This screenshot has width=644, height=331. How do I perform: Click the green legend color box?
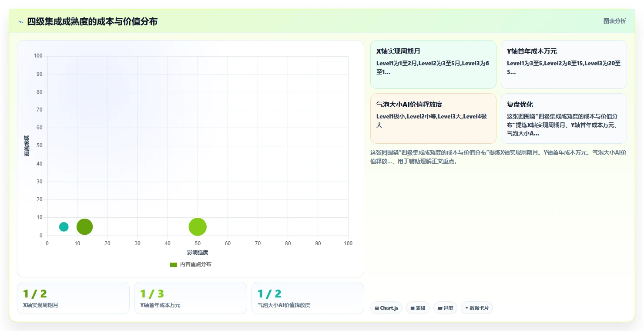pos(174,264)
